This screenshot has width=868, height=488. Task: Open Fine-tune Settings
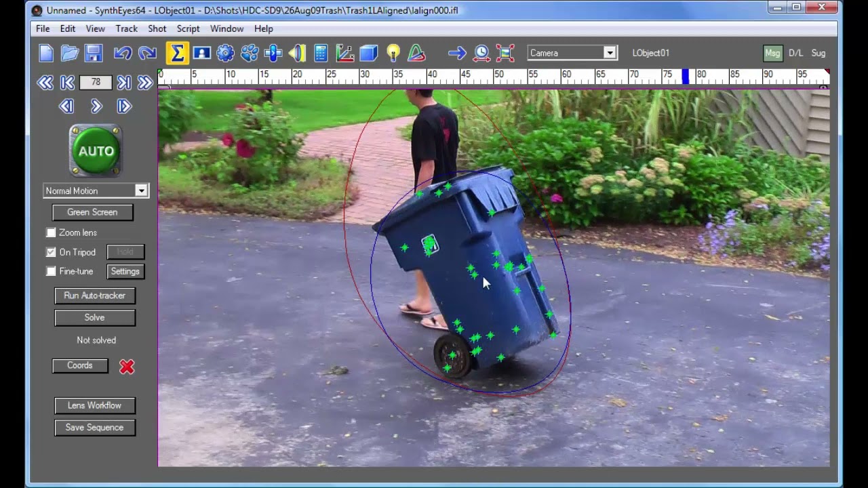[x=125, y=271]
